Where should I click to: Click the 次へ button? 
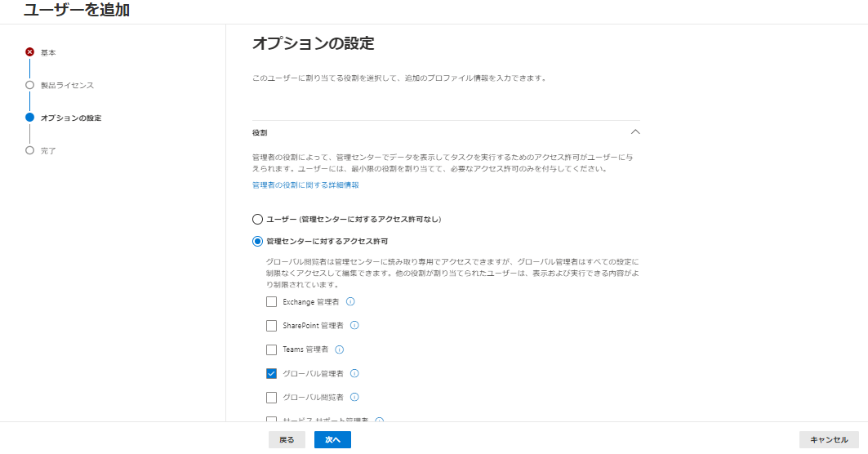(332, 439)
